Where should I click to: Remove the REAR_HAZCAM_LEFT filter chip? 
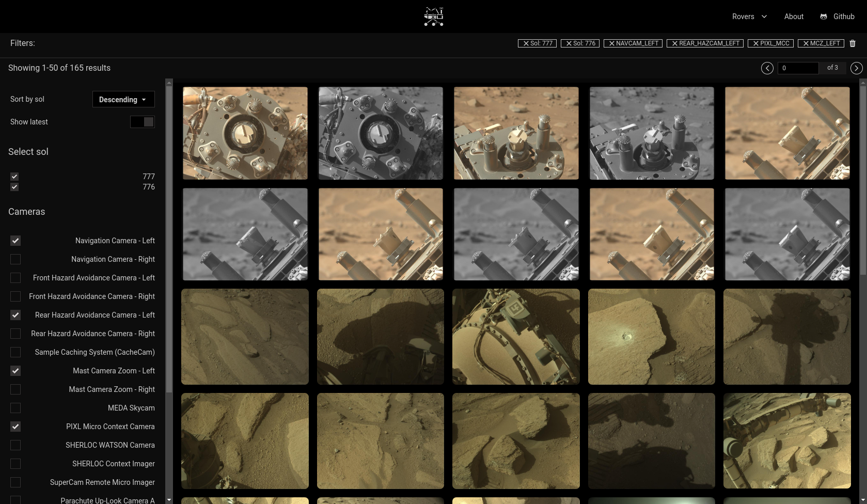click(705, 43)
